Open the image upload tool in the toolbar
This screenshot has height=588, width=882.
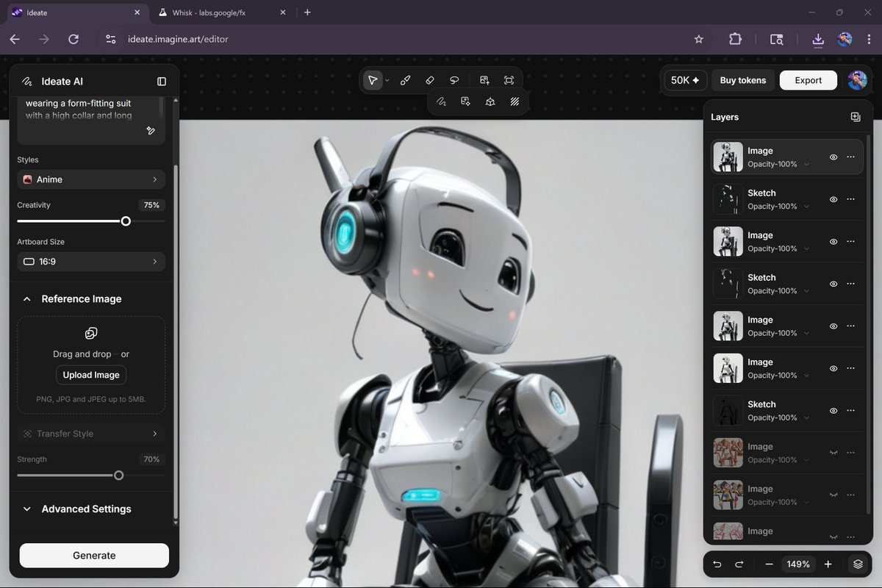coord(484,80)
